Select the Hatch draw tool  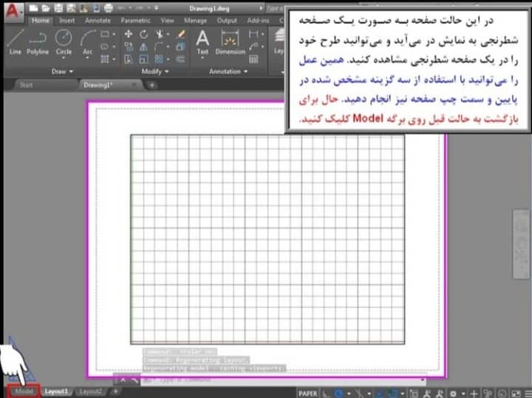(105, 59)
